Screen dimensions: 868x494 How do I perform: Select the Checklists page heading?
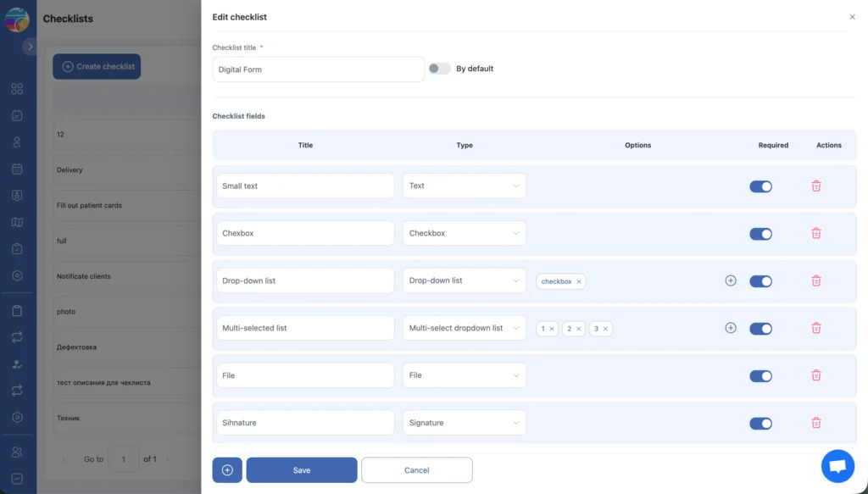[x=70, y=19]
